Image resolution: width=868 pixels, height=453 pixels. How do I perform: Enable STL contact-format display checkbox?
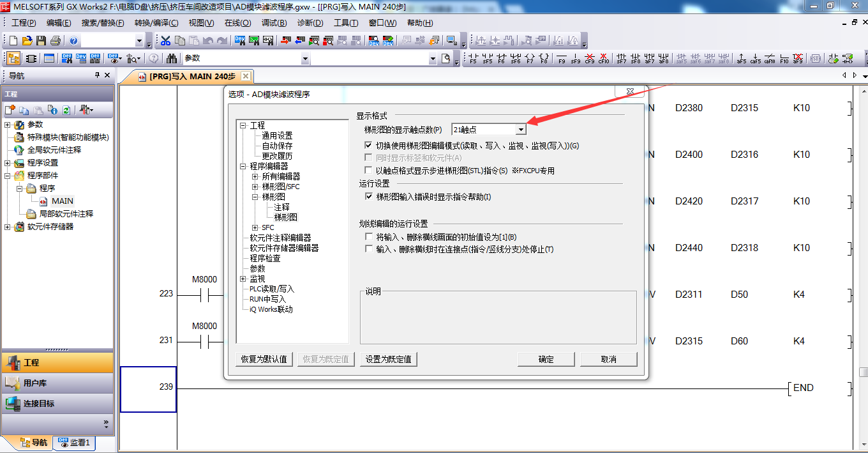point(368,171)
